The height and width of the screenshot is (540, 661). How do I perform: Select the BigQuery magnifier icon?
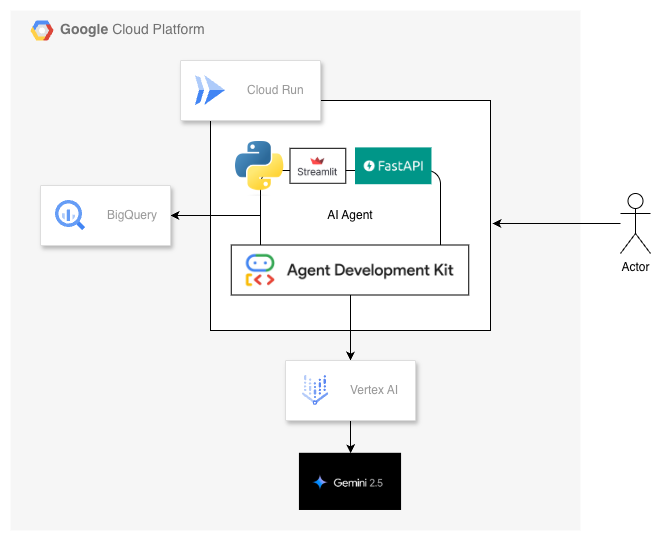click(x=70, y=215)
